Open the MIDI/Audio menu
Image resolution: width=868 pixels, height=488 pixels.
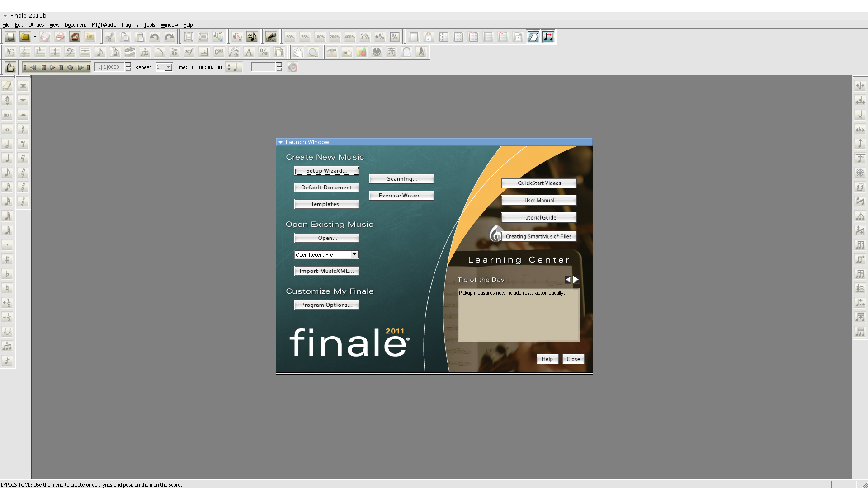coord(104,25)
